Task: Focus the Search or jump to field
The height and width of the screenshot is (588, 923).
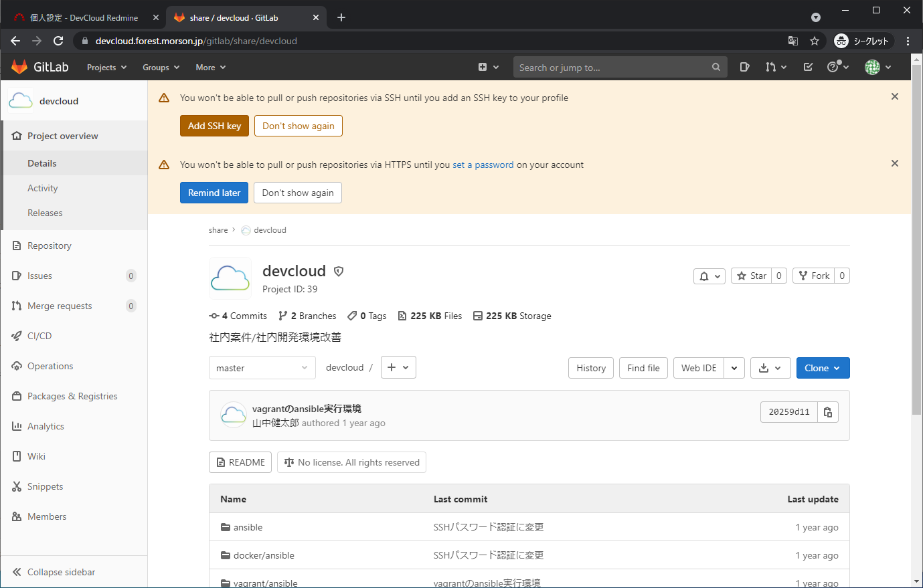Action: point(612,67)
